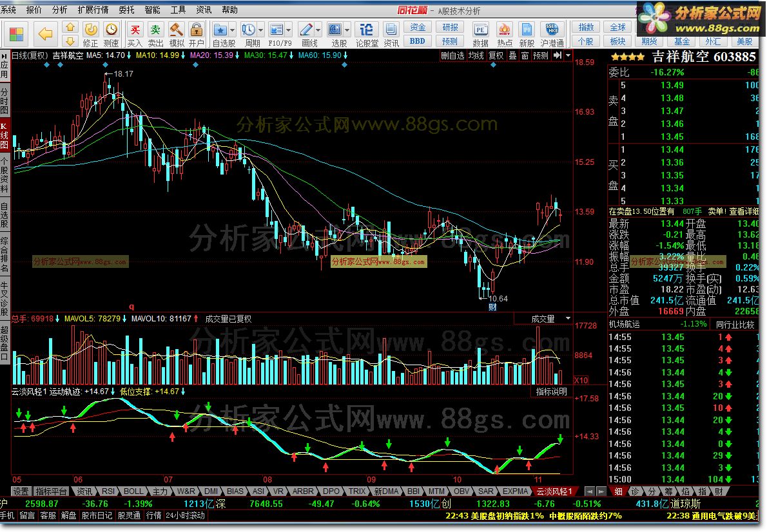This screenshot has height=532, width=767.
Task: Open the 智能 menu
Action: pyautogui.click(x=153, y=10)
